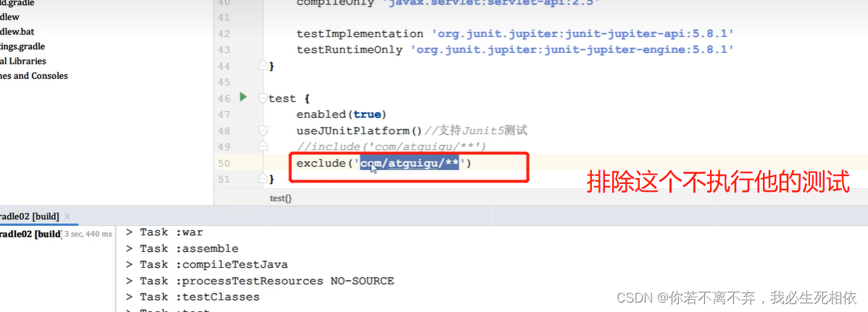Open Scratches and Consoles node
Screen dimensions: 868x312
tap(34, 76)
